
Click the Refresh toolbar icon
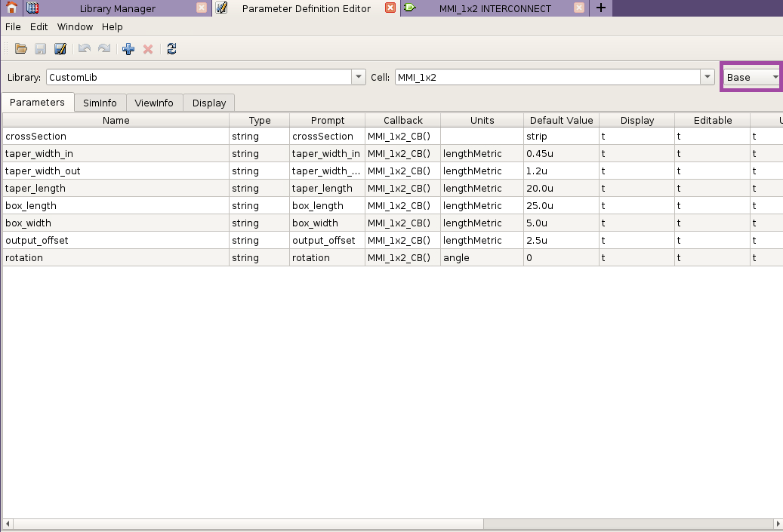pyautogui.click(x=172, y=49)
